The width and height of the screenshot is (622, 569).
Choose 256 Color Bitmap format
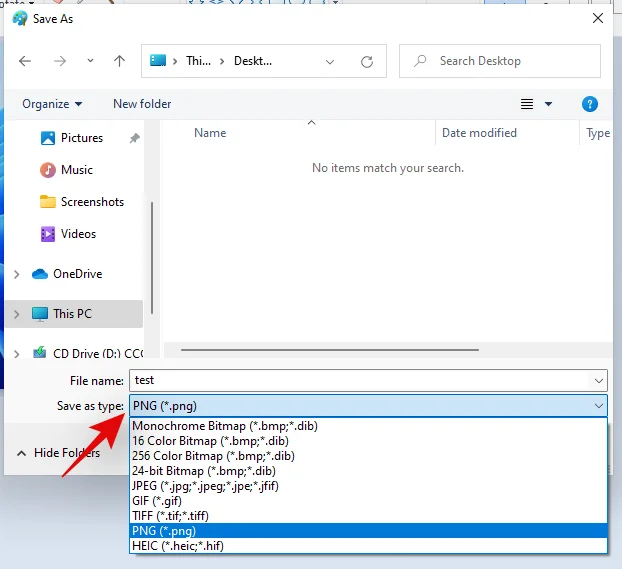pyautogui.click(x=368, y=456)
